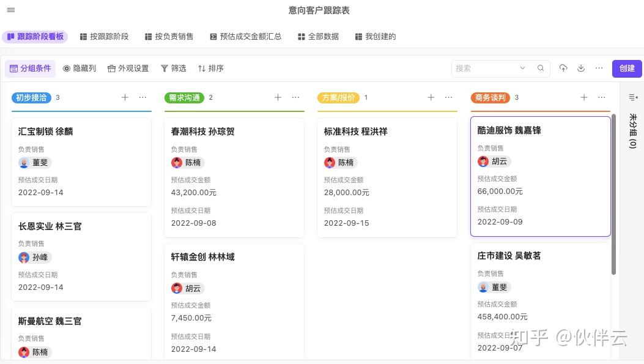
Task: Click the upload (cloud) icon
Action: click(563, 68)
